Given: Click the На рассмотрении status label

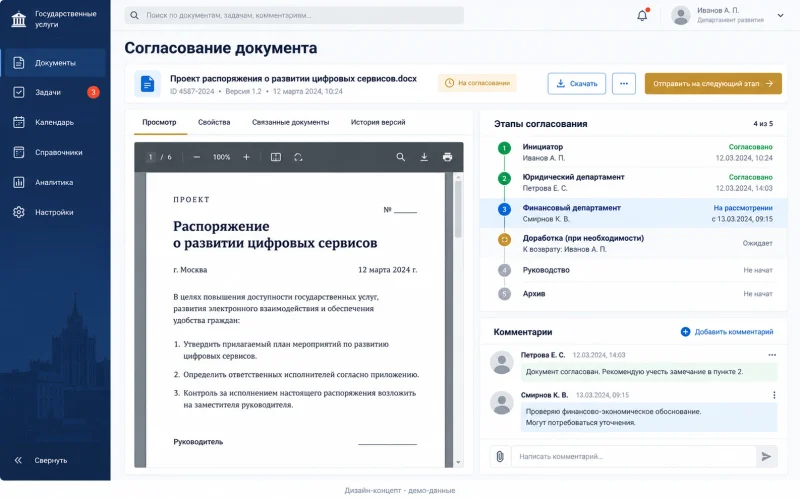Looking at the screenshot, I should pyautogui.click(x=743, y=208).
